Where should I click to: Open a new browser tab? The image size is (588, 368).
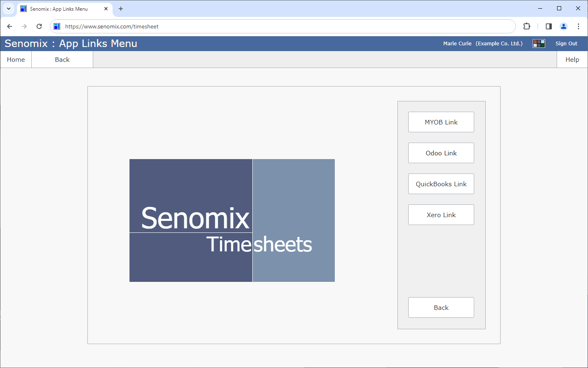point(121,9)
